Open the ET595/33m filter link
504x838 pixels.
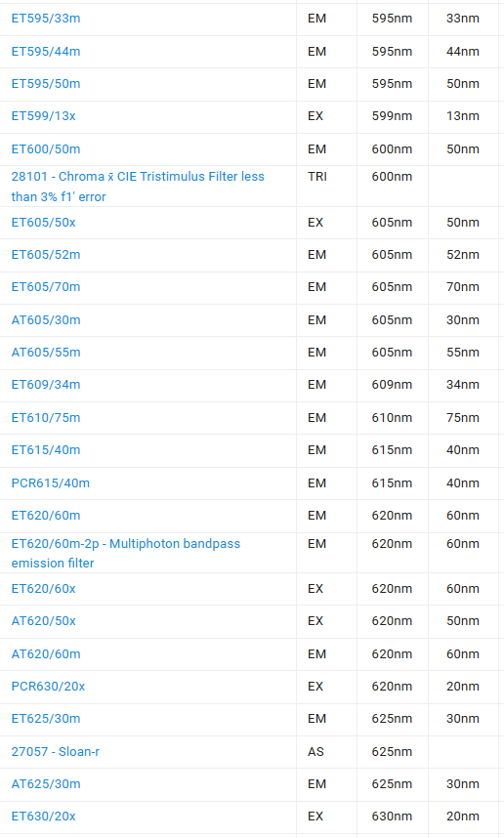click(x=46, y=19)
